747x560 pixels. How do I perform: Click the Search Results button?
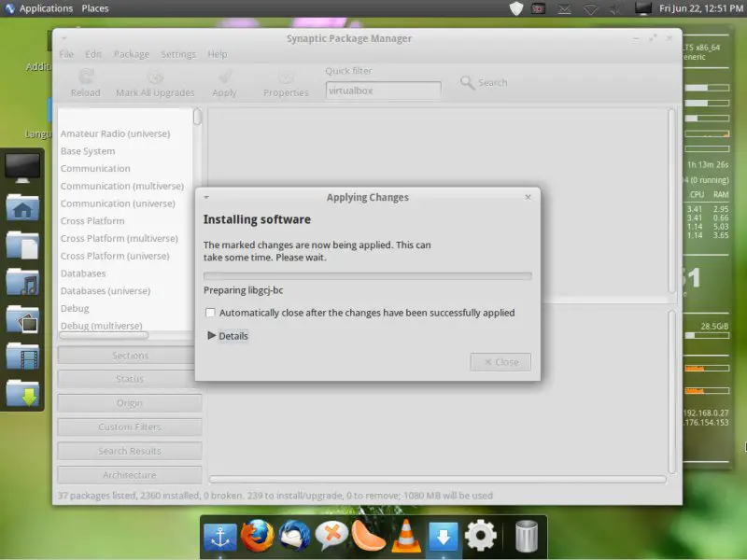pyautogui.click(x=130, y=451)
